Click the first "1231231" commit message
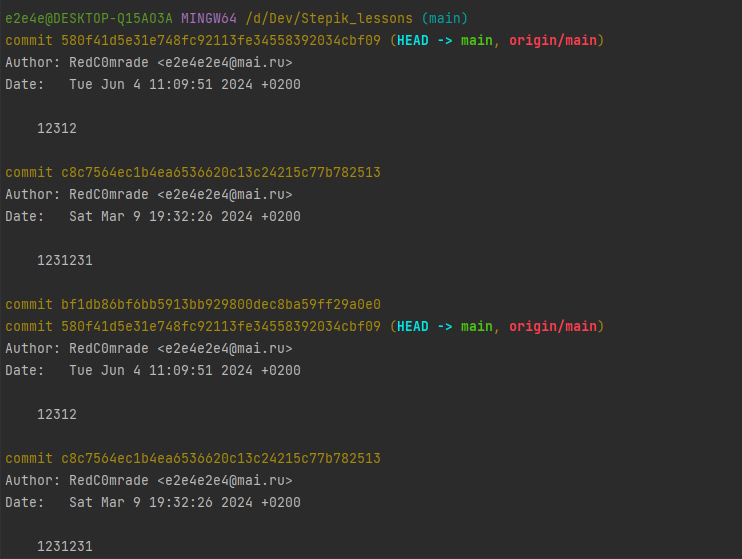Screen dimensions: 742x559 click(65, 261)
